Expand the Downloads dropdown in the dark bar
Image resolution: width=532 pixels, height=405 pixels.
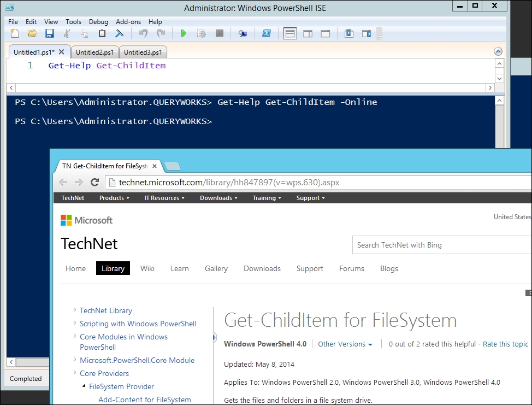[x=218, y=198]
